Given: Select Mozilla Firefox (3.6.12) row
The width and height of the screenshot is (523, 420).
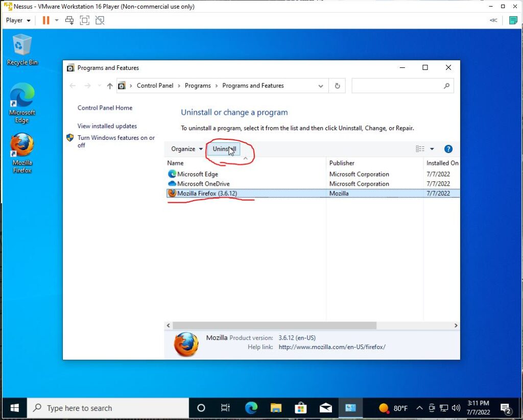Looking at the screenshot, I should [x=313, y=193].
